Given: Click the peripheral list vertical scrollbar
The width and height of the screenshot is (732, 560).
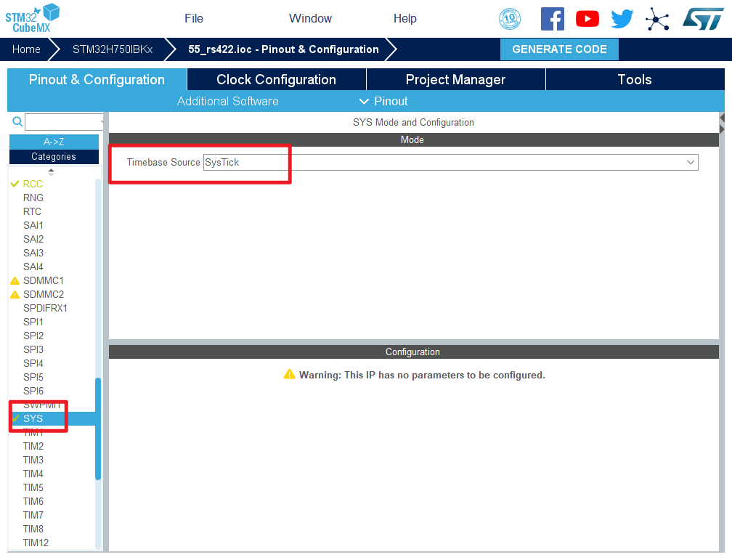Looking at the screenshot, I should 98,429.
